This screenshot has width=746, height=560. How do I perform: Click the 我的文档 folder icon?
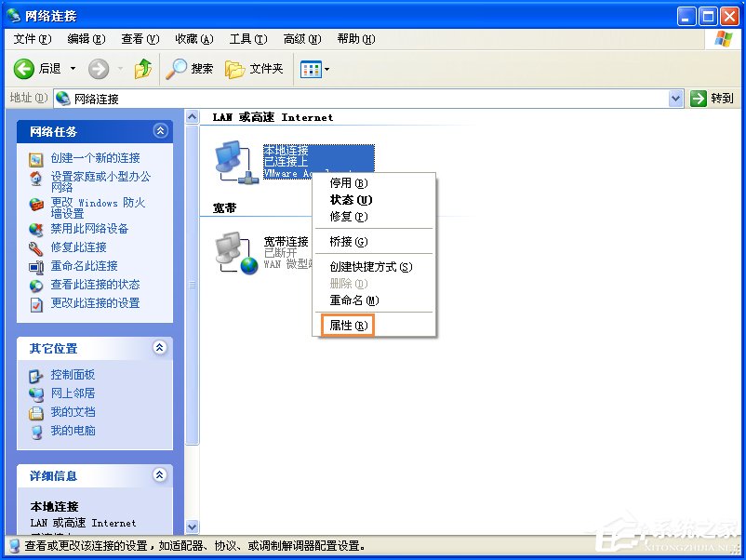coord(35,413)
